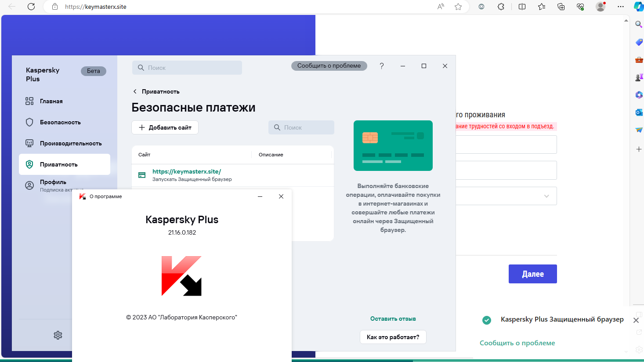Viewport: 644px width, 362px height.
Task: Open Производительность section in Kaspersky sidebar
Action: [x=63, y=143]
